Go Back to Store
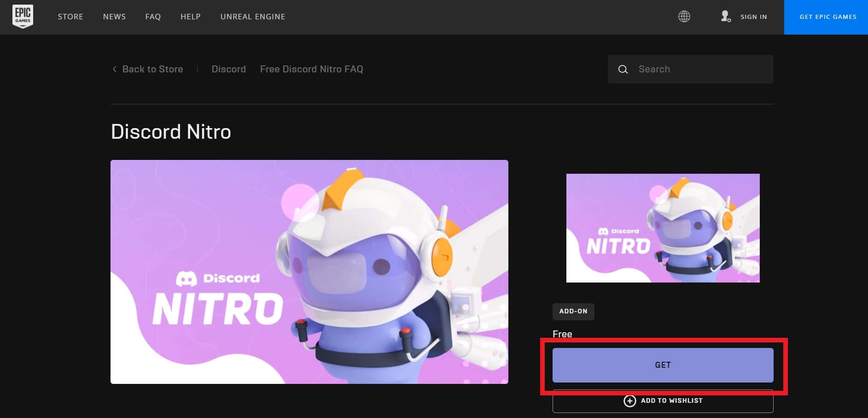This screenshot has height=418, width=868. tap(152, 69)
